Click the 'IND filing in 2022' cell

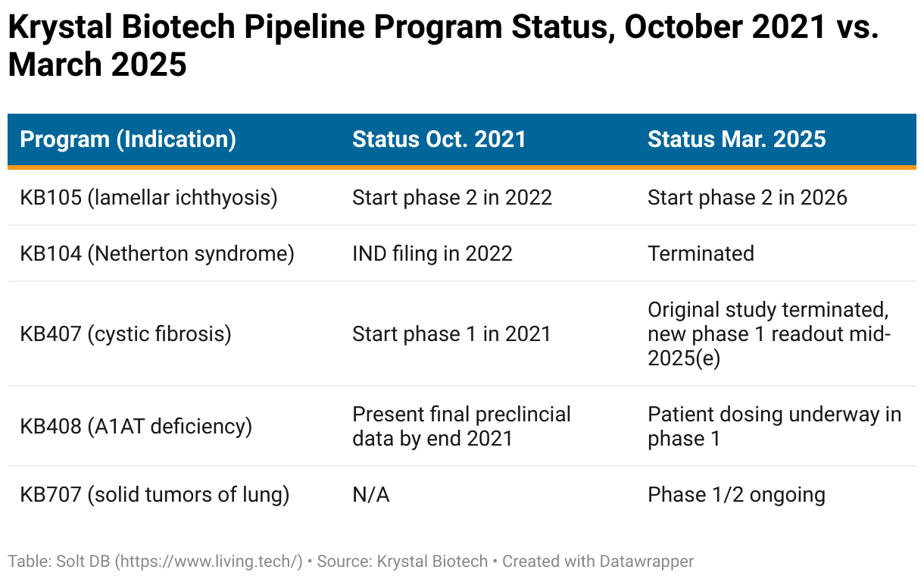pyautogui.click(x=432, y=253)
